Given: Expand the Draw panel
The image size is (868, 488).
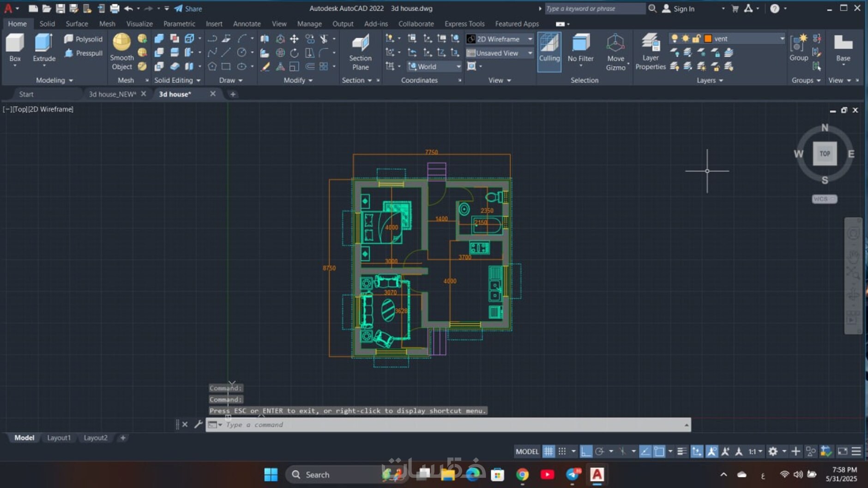Looking at the screenshot, I should pos(231,80).
